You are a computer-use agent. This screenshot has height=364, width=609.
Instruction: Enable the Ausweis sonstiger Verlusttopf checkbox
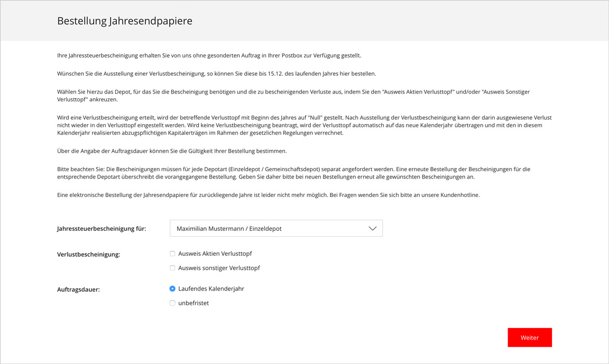click(x=172, y=268)
